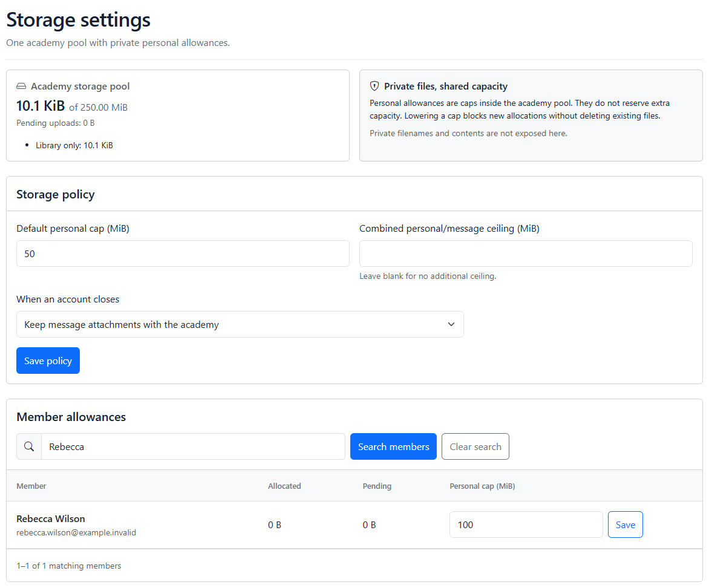Click the Member column header

tap(31, 486)
